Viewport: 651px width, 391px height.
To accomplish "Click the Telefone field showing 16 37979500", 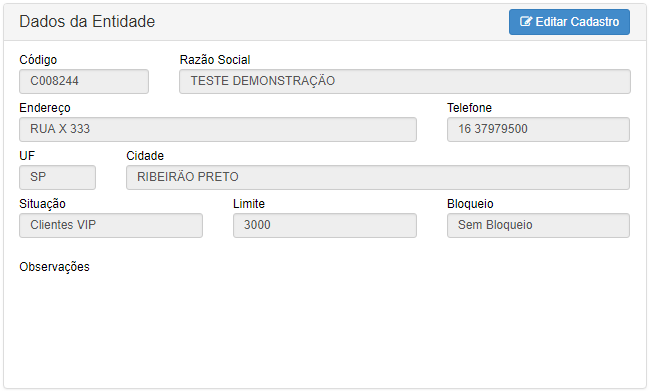I will pyautogui.click(x=538, y=130).
